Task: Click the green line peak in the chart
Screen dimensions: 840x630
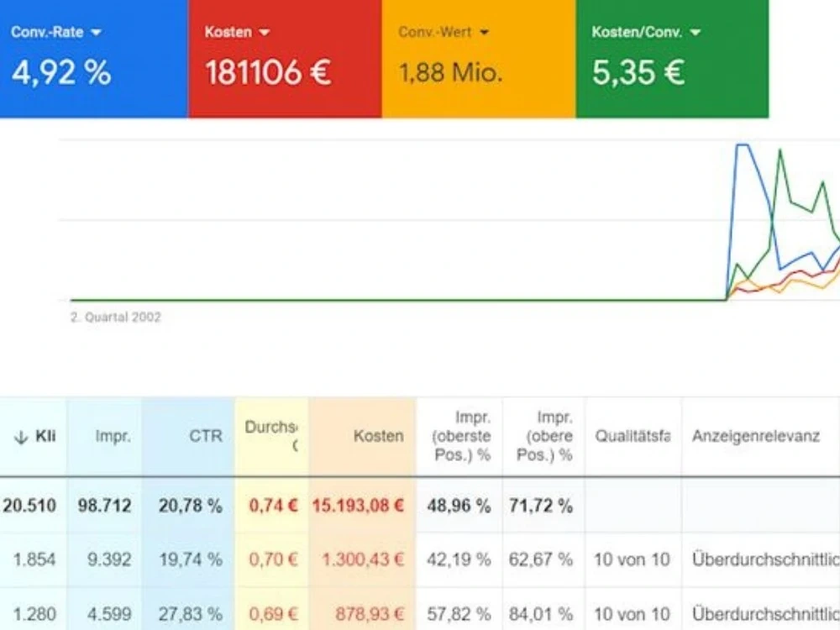Action: [780, 151]
